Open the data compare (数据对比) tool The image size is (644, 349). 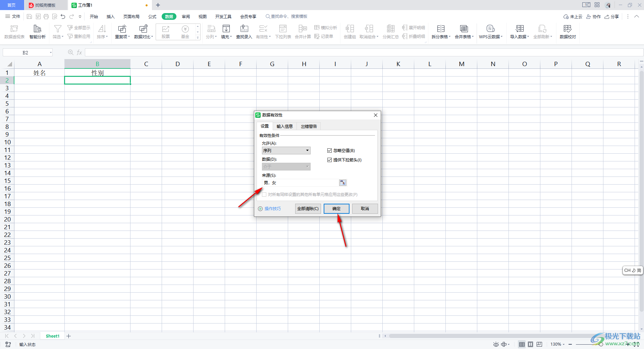(x=144, y=32)
